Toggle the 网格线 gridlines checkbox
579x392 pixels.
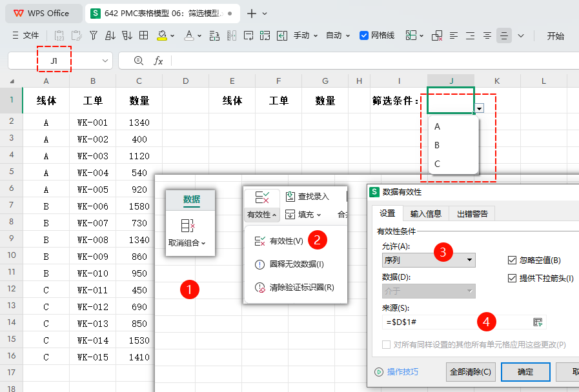pos(363,35)
